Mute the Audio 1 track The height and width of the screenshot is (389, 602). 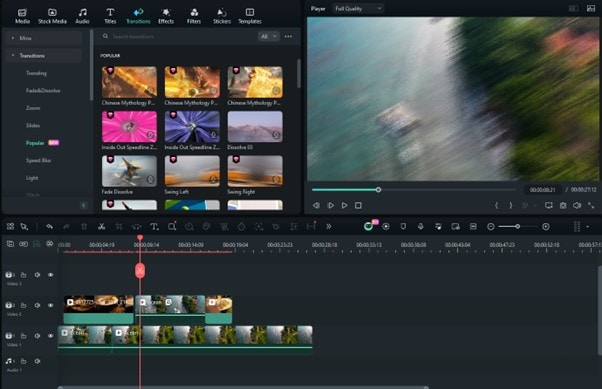(x=37, y=361)
